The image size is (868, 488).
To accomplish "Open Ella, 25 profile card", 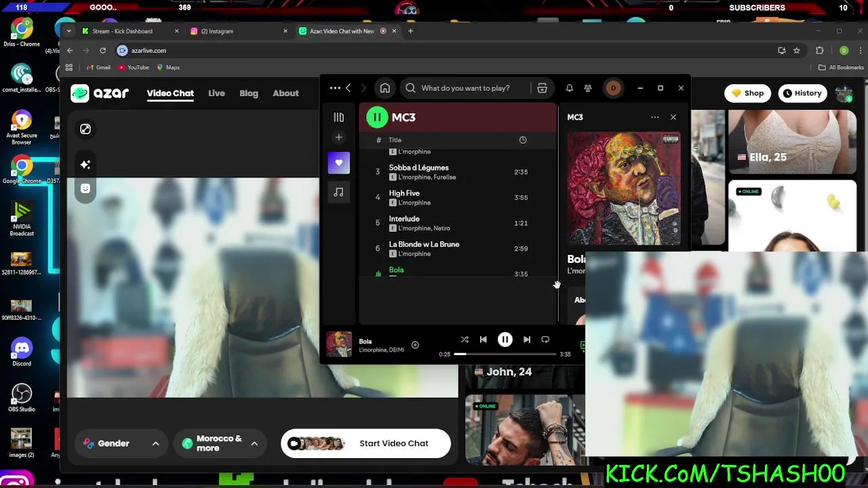I will click(x=792, y=141).
